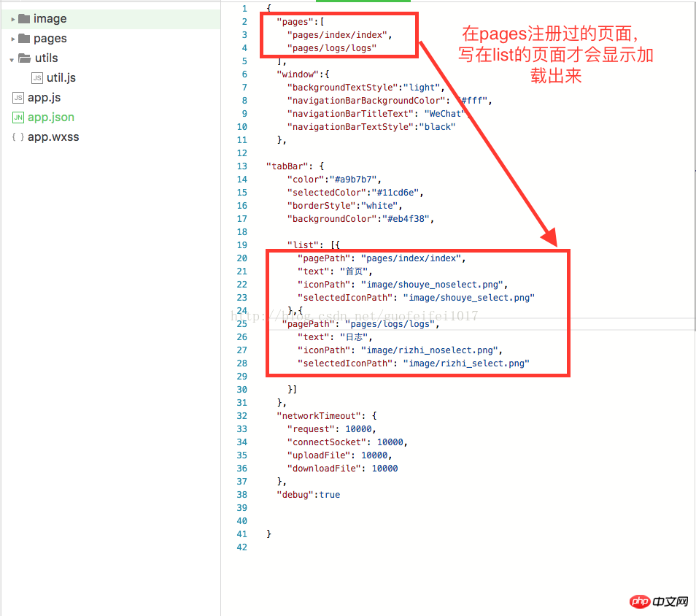Image resolution: width=696 pixels, height=616 pixels.
Task: Click the "pages/logs/logs" string on line 4
Action: [x=331, y=48]
